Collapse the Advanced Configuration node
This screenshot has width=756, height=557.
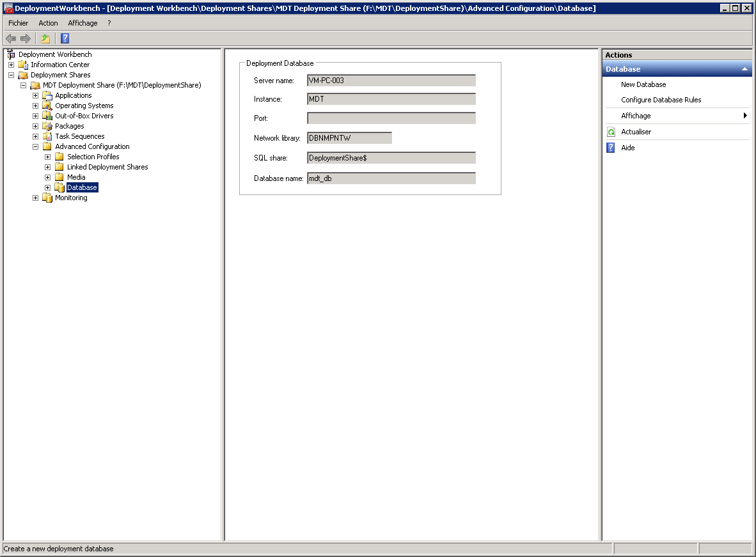[x=36, y=146]
